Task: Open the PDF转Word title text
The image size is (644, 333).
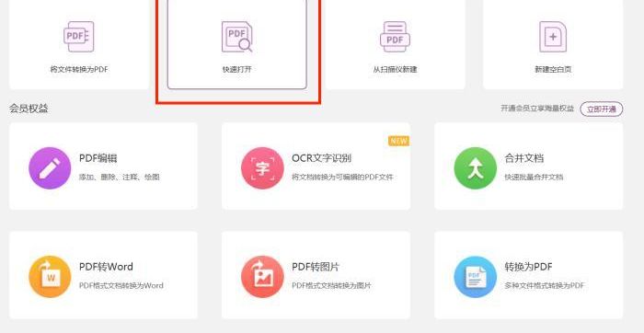Action: (x=106, y=267)
